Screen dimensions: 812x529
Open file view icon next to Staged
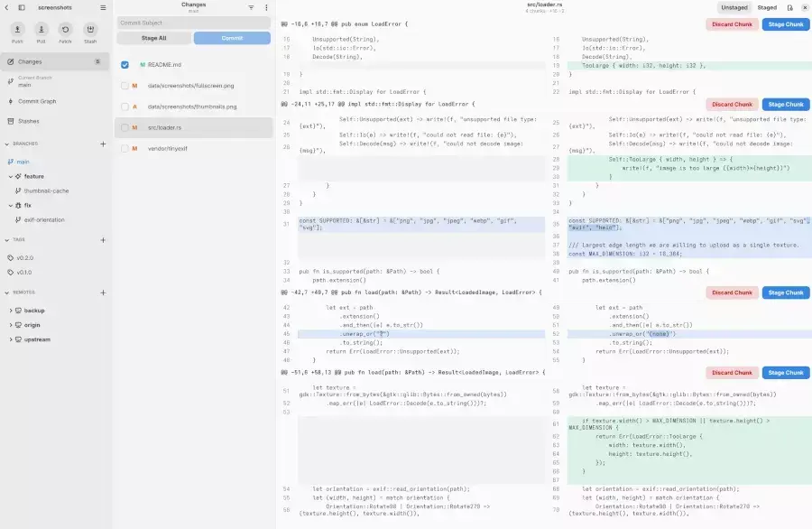(789, 8)
